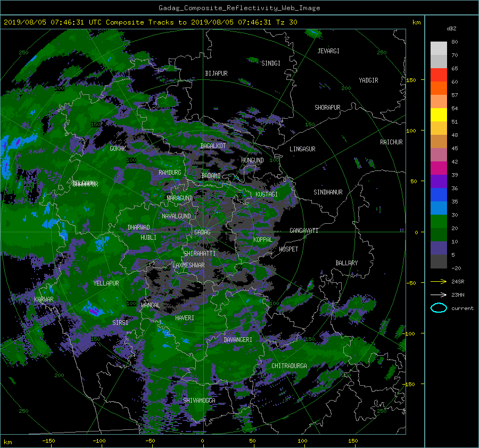Click the magenta 39-42 dBZ legend swatch
Viewport: 479px width, 448px height.
point(439,168)
